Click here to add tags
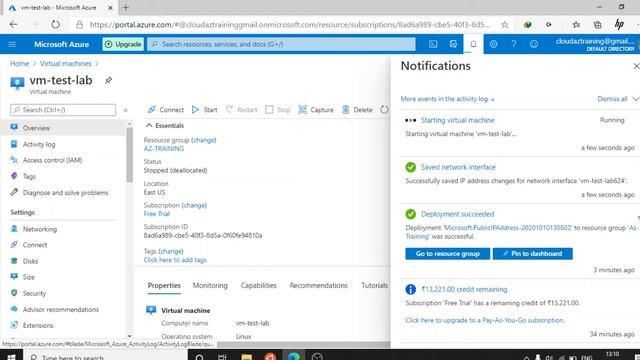This screenshot has width=640, height=360. coord(175,260)
